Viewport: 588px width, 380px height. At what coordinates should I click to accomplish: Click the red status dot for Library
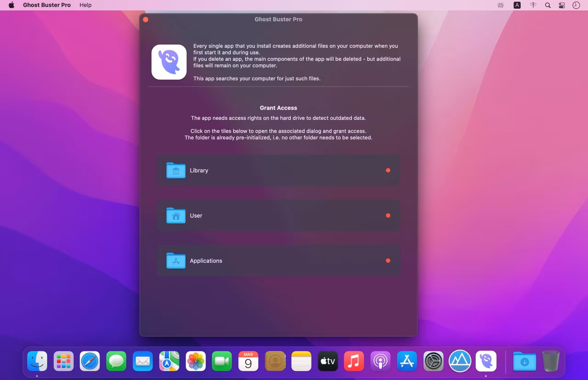388,170
